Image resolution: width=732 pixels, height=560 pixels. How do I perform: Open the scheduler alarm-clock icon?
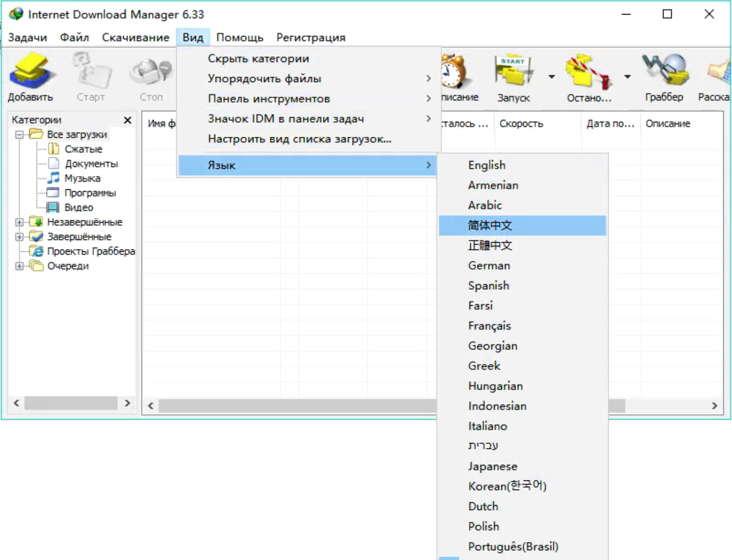[452, 72]
